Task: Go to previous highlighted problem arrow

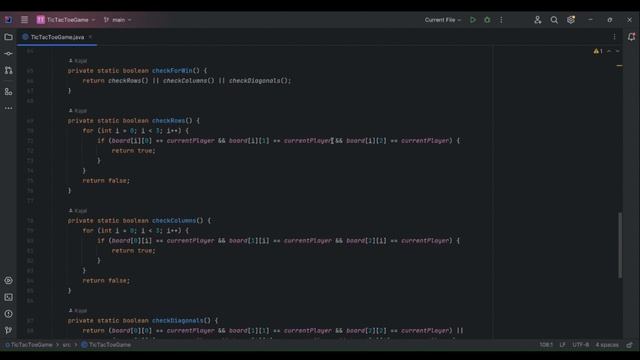Action: pyautogui.click(x=609, y=51)
